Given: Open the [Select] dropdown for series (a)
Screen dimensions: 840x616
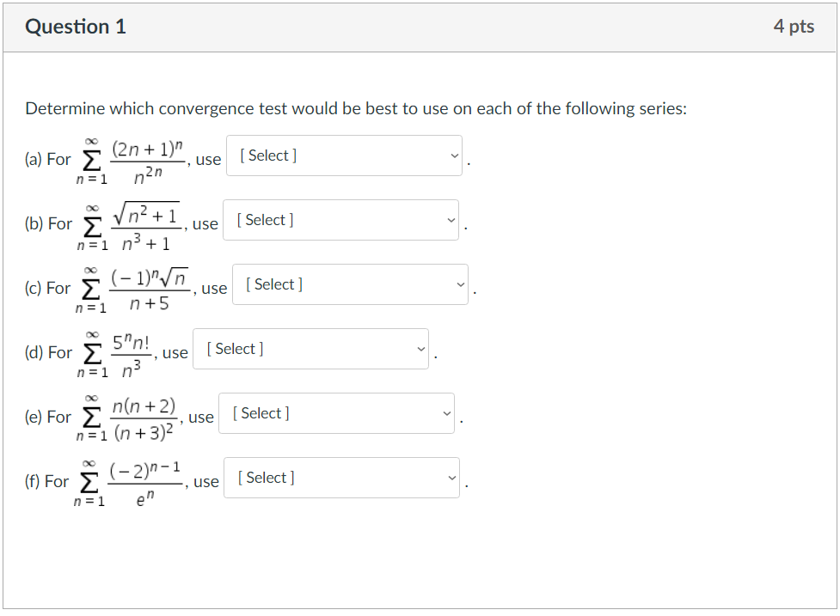Looking at the screenshot, I should pos(343,156).
